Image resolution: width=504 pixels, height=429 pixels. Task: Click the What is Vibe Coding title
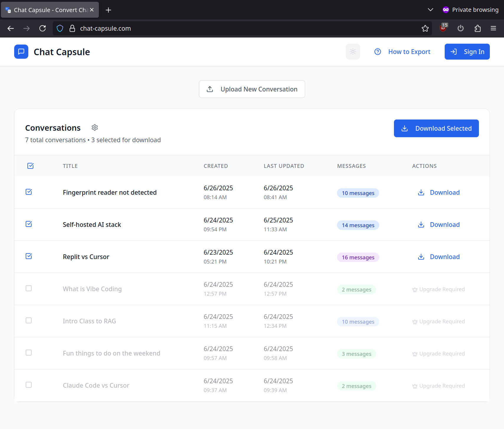coord(92,289)
